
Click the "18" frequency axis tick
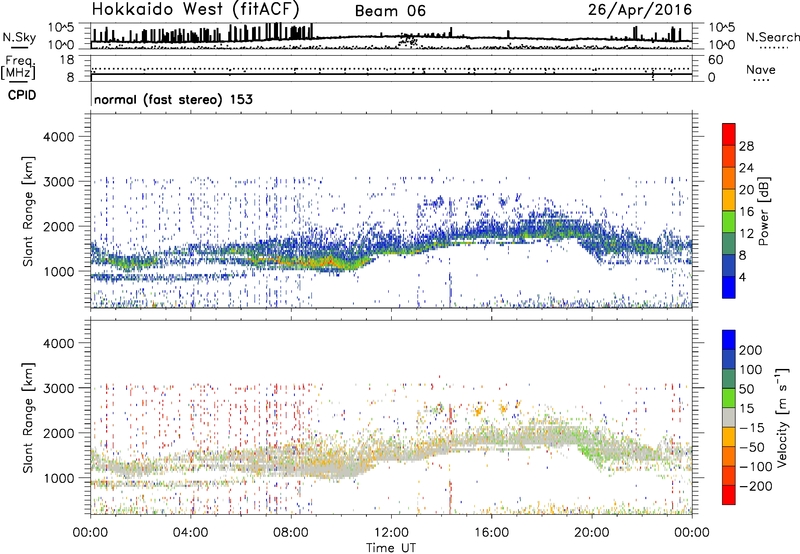coord(67,60)
